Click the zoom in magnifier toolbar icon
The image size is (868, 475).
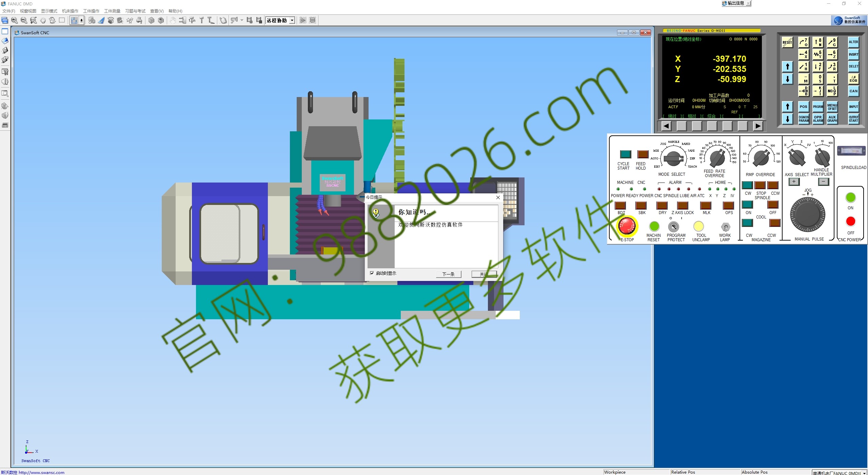(x=14, y=20)
